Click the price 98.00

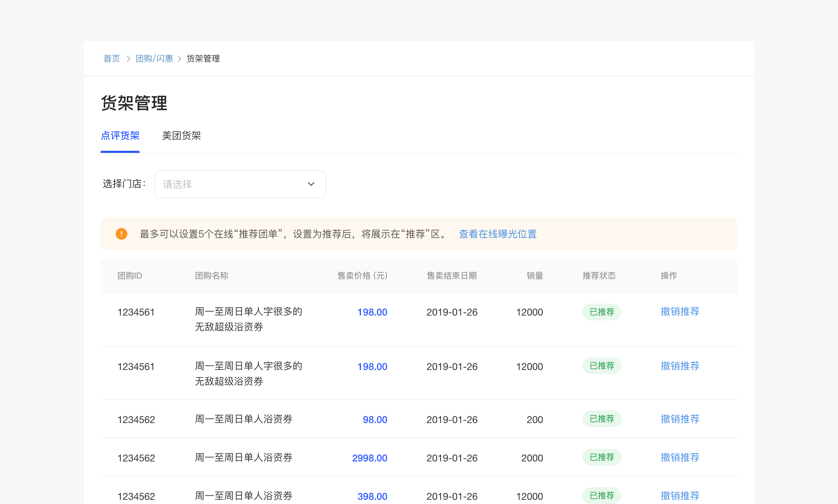click(375, 420)
